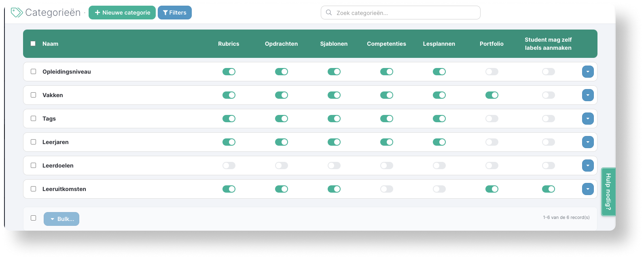Open the Tags row actions dropdown
The height and width of the screenshot is (259, 644).
pyautogui.click(x=588, y=119)
